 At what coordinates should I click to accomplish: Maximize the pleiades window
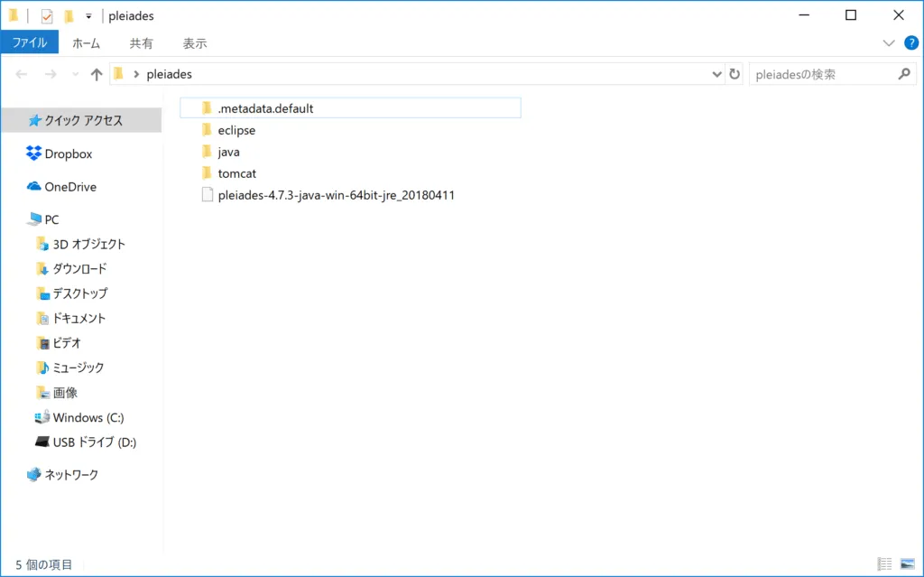851,15
